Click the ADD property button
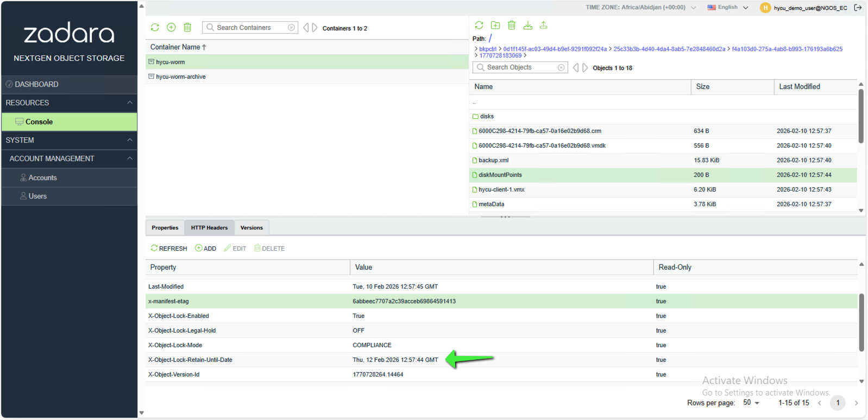Image resolution: width=868 pixels, height=420 pixels. (x=206, y=249)
